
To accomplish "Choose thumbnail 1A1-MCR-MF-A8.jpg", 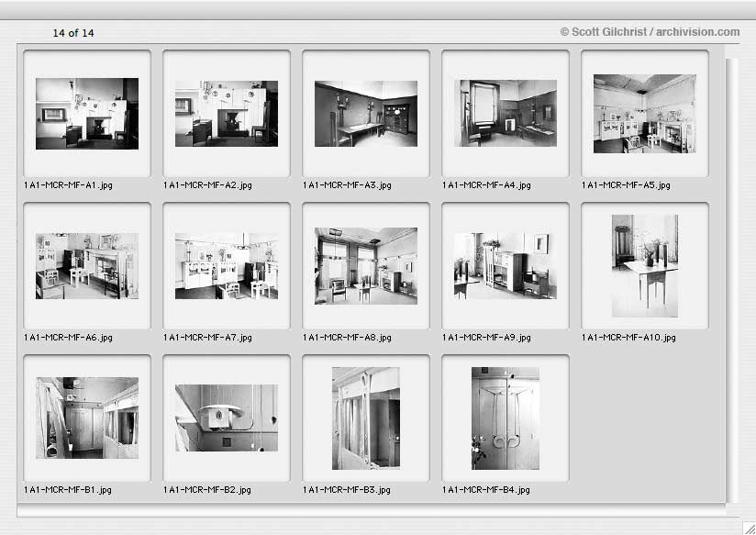I will point(366,266).
